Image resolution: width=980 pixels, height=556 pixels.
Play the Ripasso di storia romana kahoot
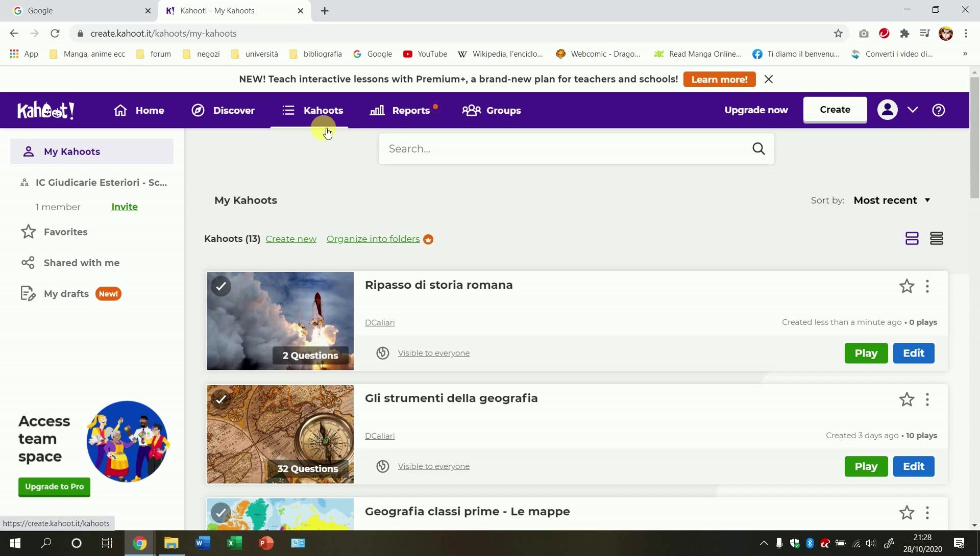click(x=866, y=353)
